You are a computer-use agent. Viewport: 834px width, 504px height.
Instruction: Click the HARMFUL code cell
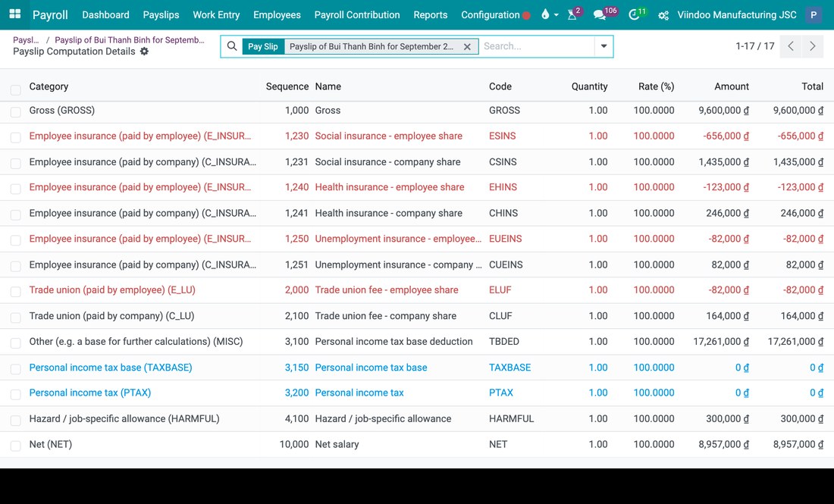(x=511, y=419)
